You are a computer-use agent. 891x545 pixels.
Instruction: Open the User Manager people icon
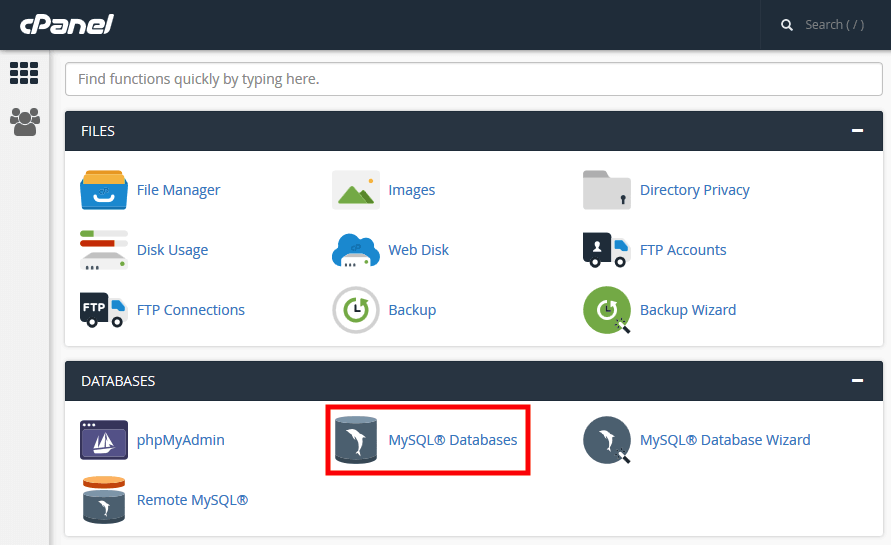point(25,122)
